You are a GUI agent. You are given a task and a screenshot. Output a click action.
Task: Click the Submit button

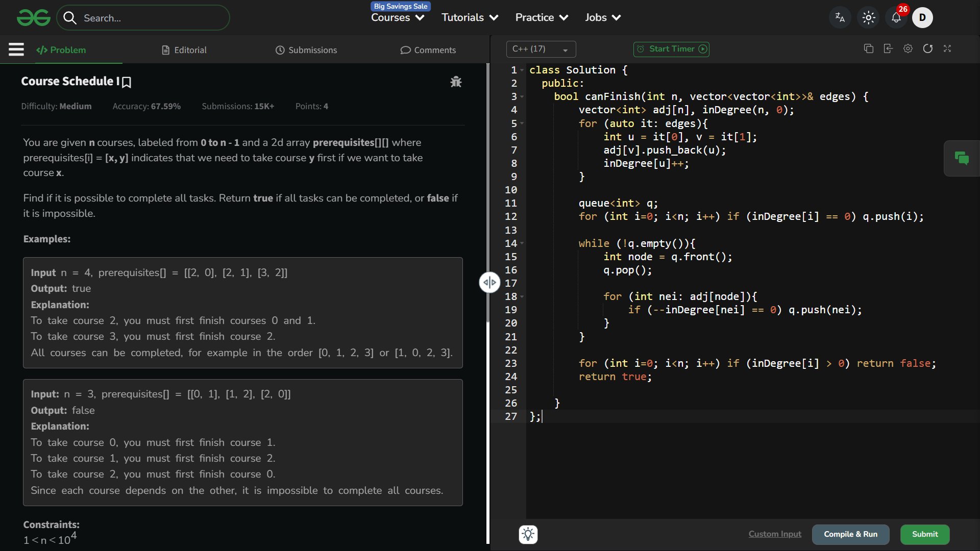coord(924,534)
